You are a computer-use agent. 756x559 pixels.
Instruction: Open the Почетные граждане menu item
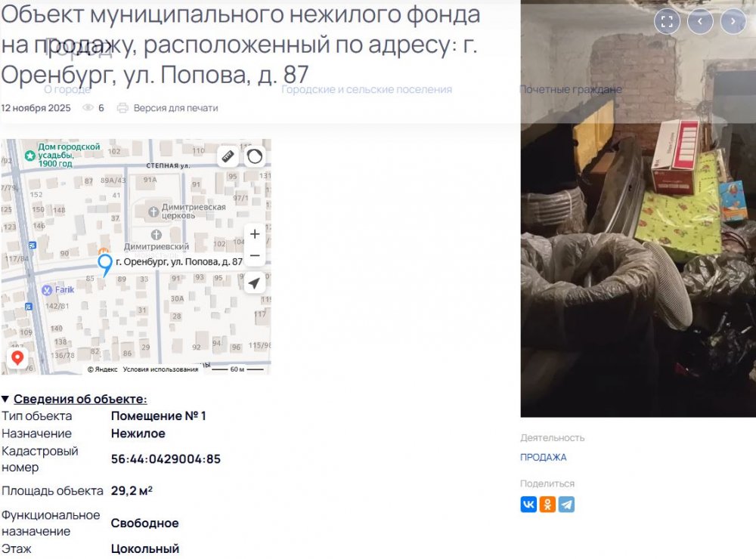(571, 90)
